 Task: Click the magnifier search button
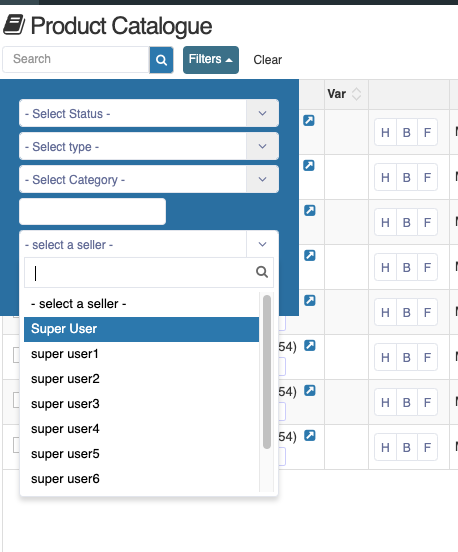point(161,60)
